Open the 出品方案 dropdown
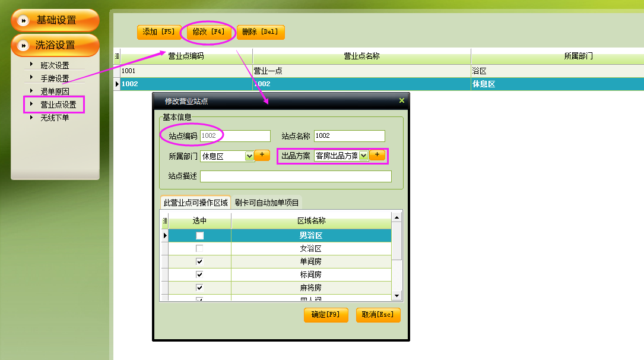 coord(364,156)
